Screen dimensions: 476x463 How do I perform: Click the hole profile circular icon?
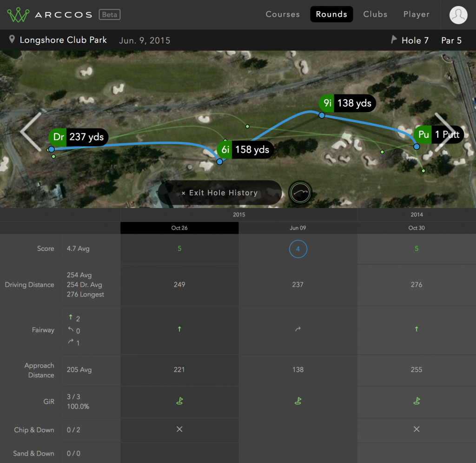pos(300,193)
